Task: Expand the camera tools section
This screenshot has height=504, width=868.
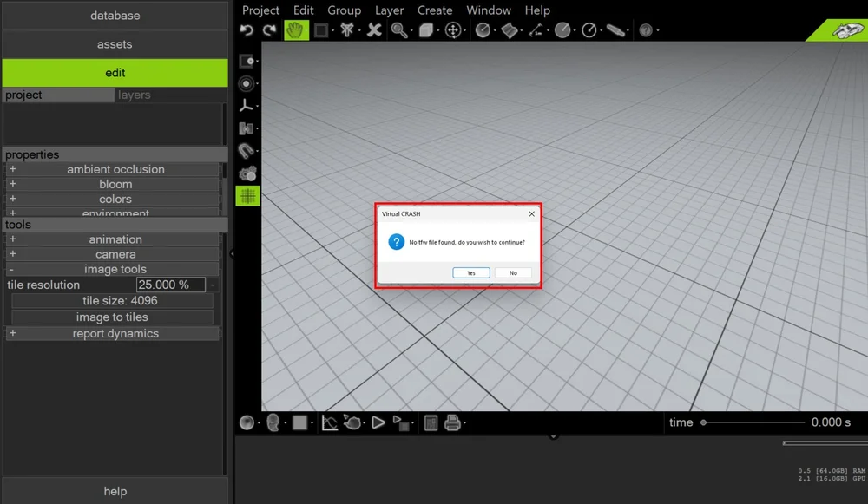Action: coord(112,254)
